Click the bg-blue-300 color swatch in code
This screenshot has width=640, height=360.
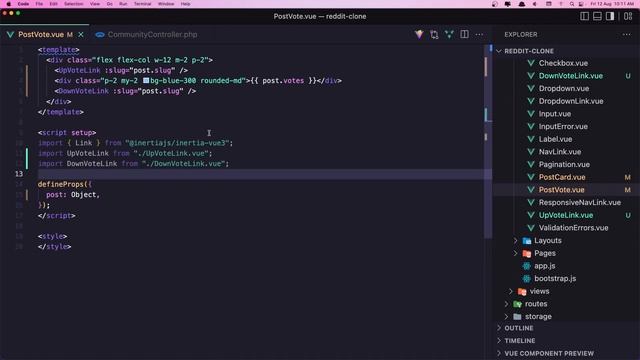tap(146, 80)
